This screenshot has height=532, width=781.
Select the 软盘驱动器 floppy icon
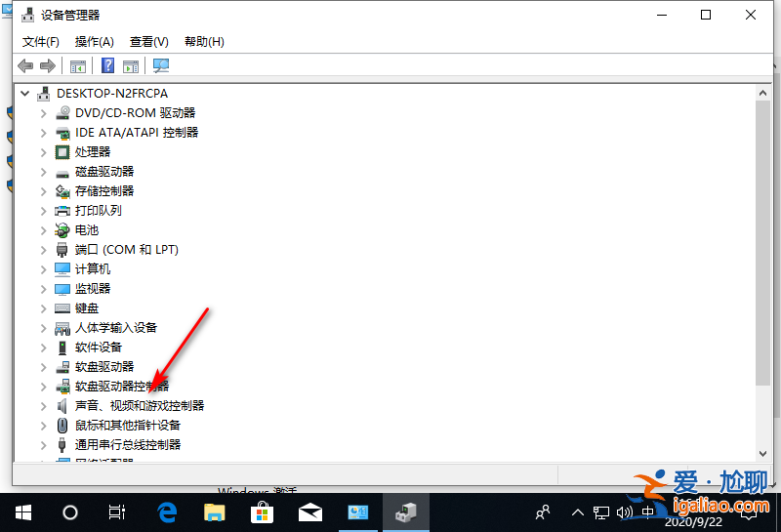[x=62, y=367]
